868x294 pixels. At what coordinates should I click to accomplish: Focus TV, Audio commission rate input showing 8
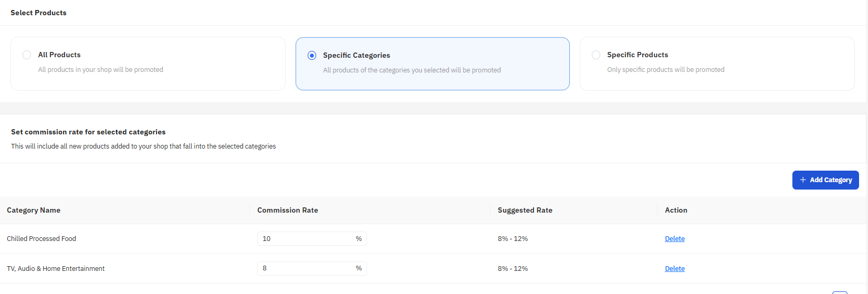point(305,268)
